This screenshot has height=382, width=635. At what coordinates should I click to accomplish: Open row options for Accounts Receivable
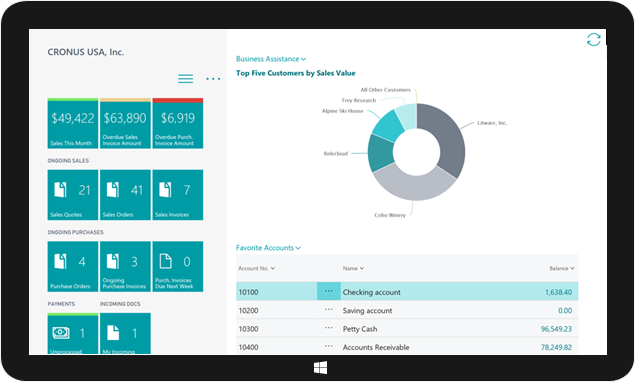click(x=328, y=346)
